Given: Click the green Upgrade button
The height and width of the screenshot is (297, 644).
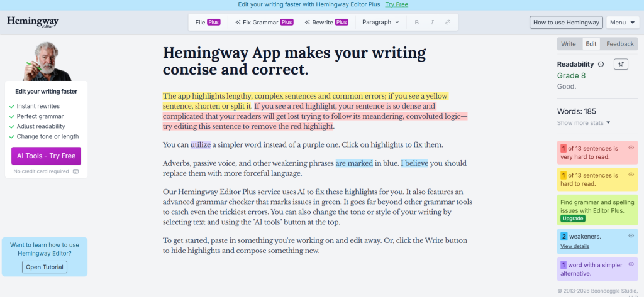Looking at the screenshot, I should click(572, 219).
